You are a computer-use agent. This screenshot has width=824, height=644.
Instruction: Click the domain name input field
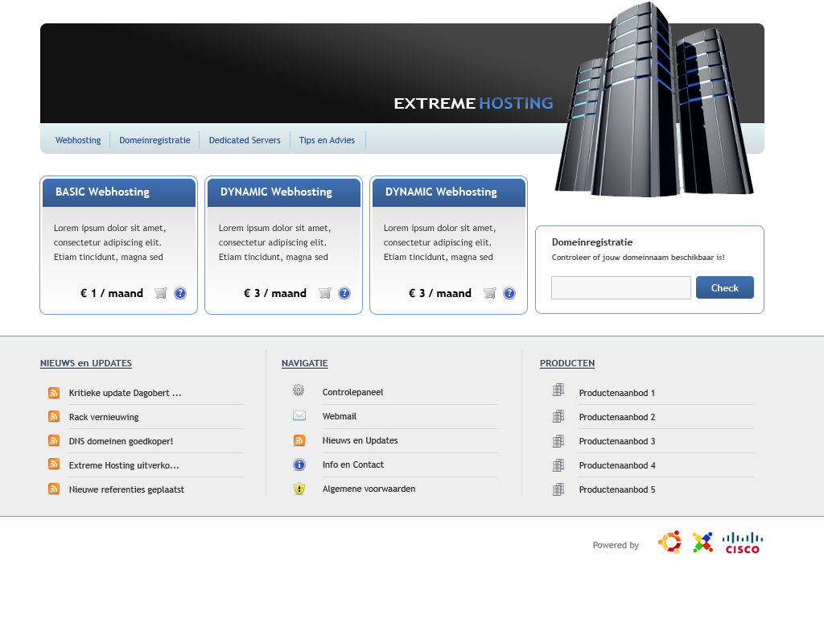click(x=621, y=287)
